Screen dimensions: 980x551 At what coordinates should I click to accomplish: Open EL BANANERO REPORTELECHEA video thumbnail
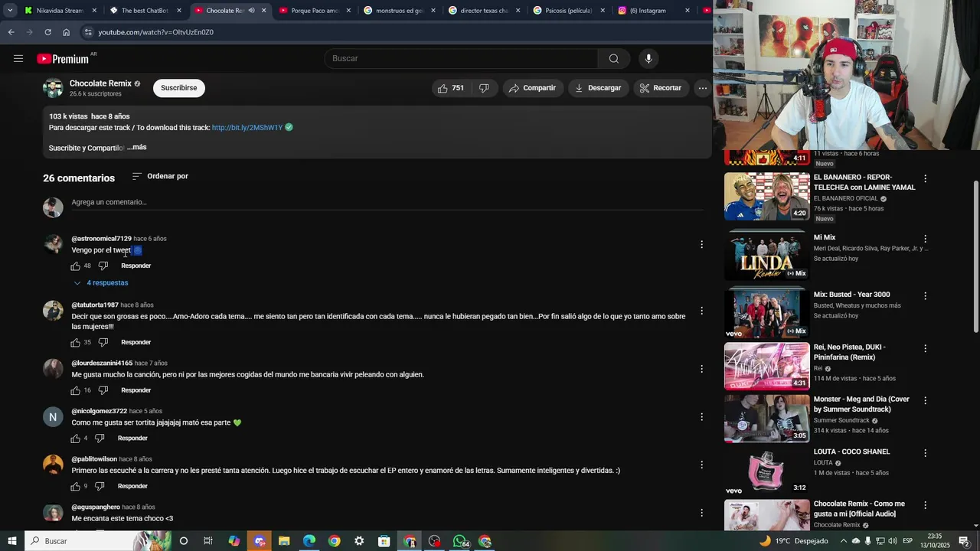767,197
